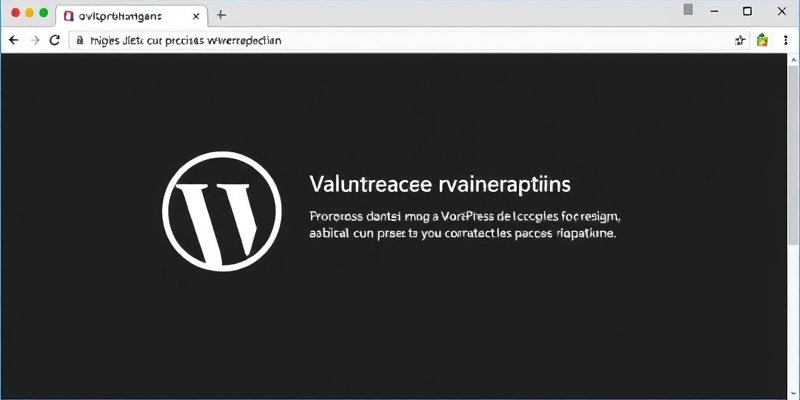Close the window with X button
Screen dimensions: 800x400
tap(782, 11)
